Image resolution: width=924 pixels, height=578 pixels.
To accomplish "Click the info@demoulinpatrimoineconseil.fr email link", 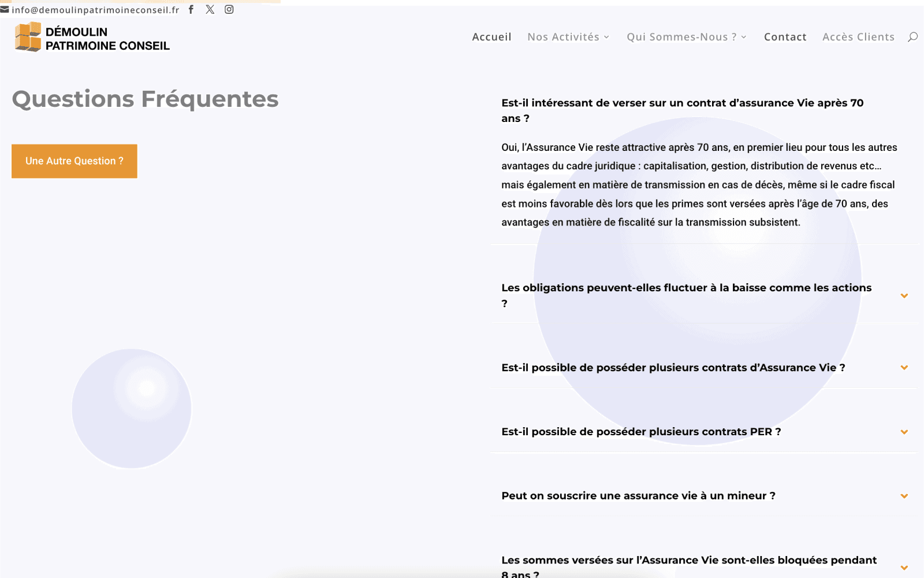I will 95,10.
